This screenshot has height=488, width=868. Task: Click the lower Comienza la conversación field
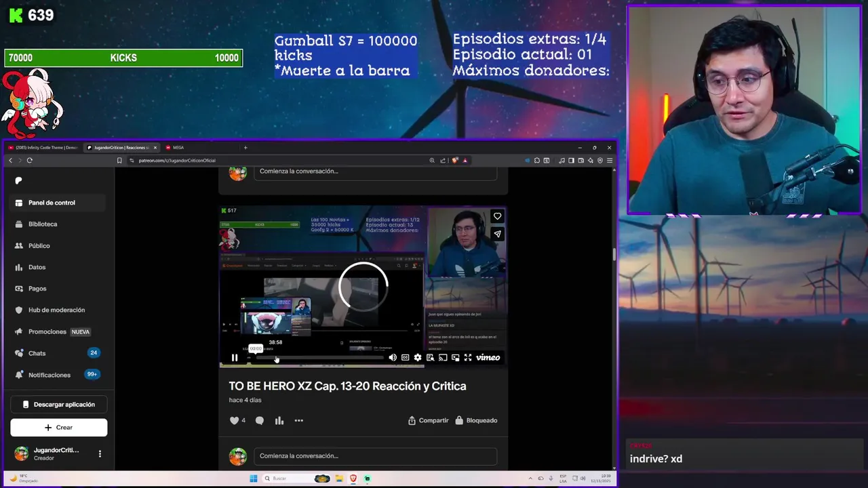pos(375,456)
